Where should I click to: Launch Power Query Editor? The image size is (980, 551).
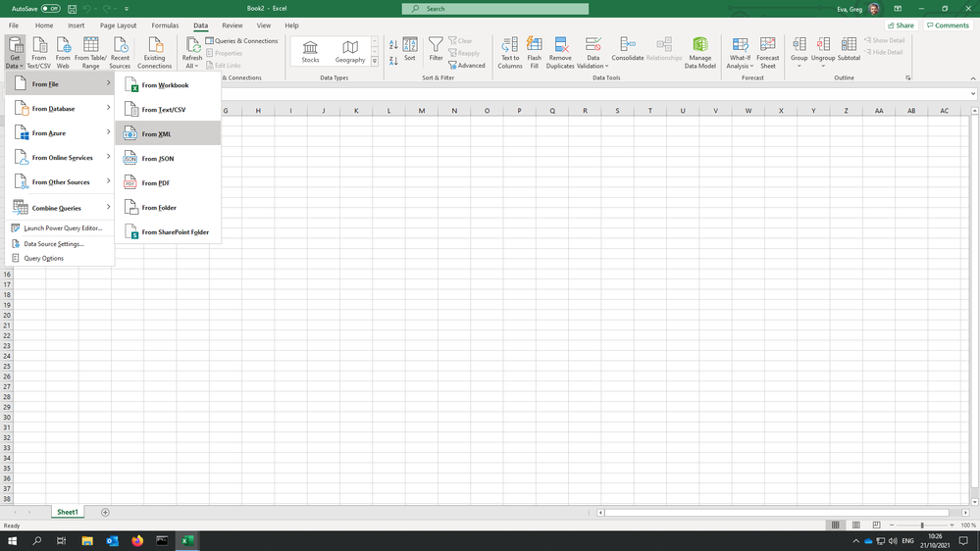(x=60, y=228)
